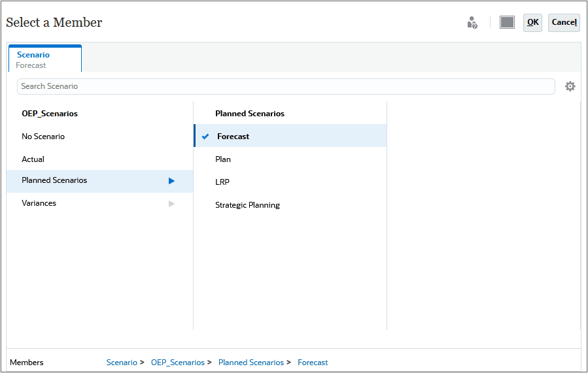Confirm selection with the OK button

pyautogui.click(x=532, y=23)
